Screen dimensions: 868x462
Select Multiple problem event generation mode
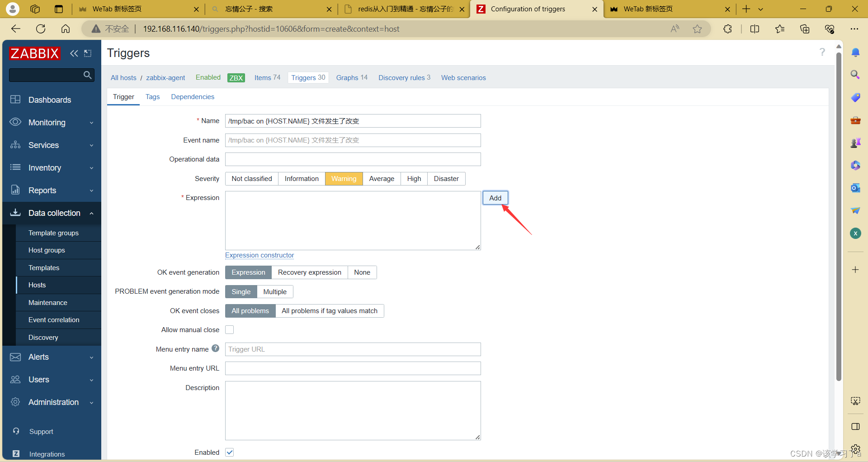click(x=275, y=292)
